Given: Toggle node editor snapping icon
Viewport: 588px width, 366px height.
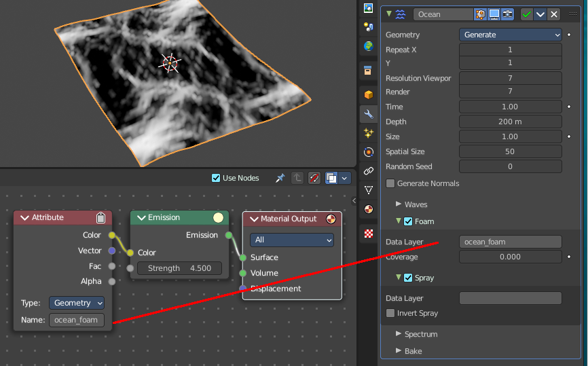Looking at the screenshot, I should click(x=314, y=178).
